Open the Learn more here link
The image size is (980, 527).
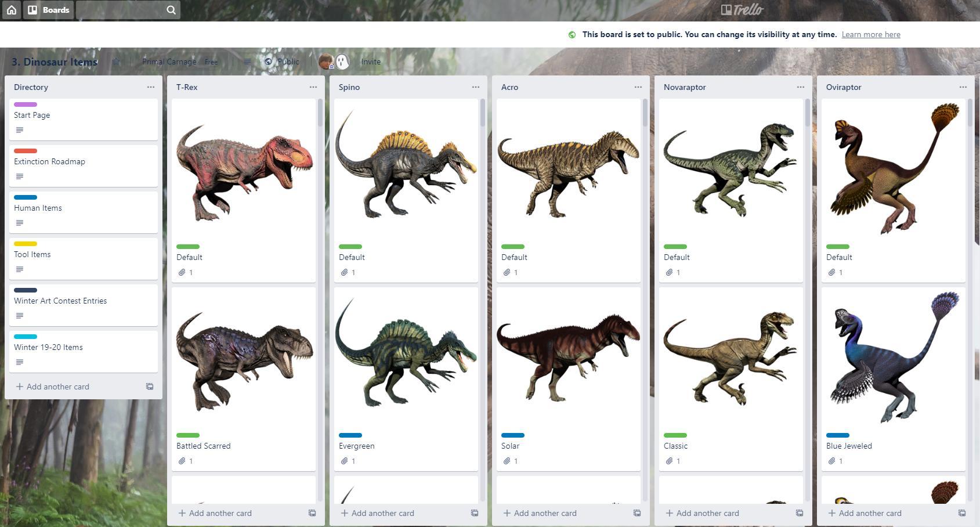871,35
